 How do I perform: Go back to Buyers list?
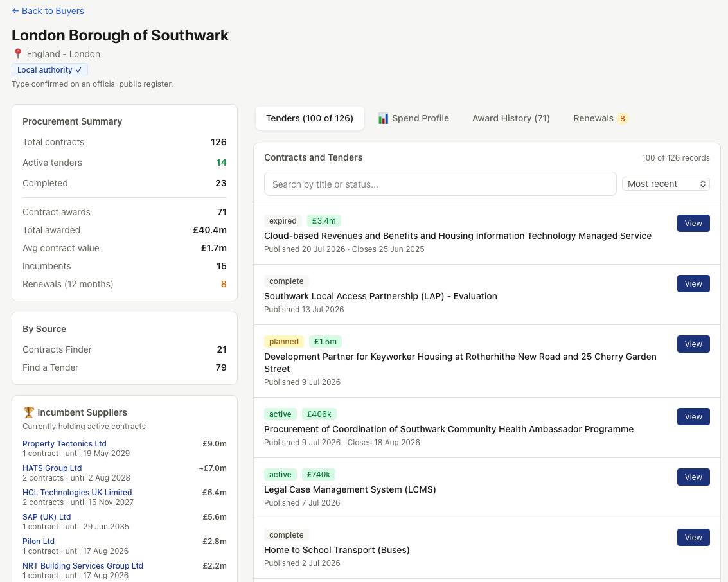coord(48,11)
